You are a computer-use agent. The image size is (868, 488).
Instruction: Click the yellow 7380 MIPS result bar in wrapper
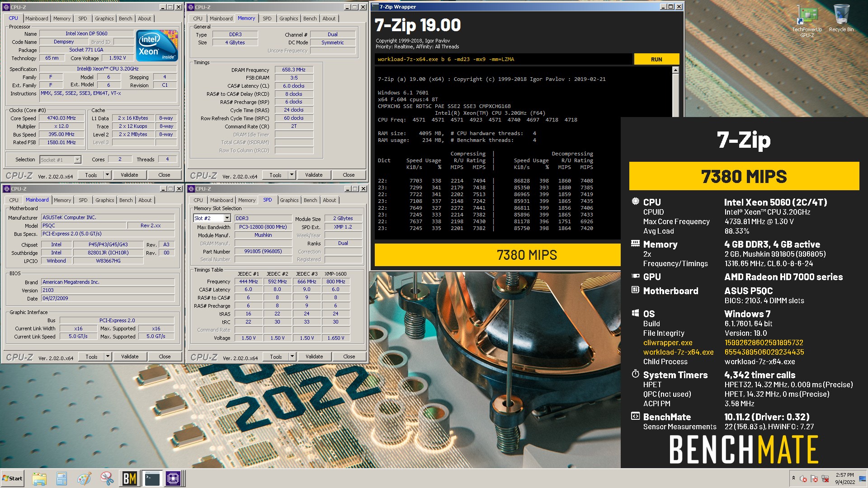click(x=497, y=255)
